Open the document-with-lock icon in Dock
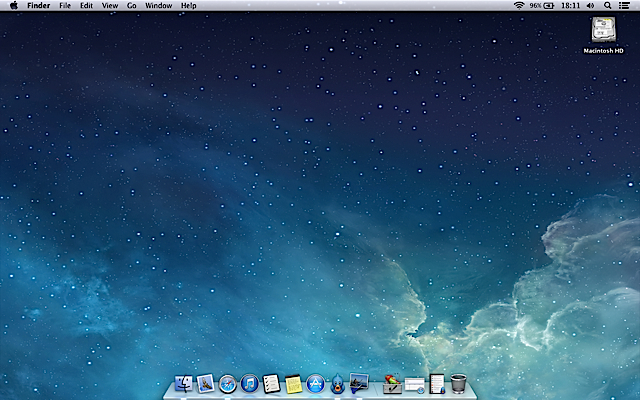 pyautogui.click(x=437, y=384)
